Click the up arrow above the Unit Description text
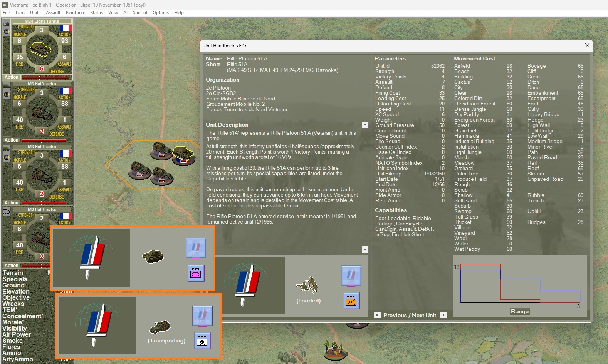Image resolution: width=608 pixels, height=364 pixels. (x=365, y=125)
